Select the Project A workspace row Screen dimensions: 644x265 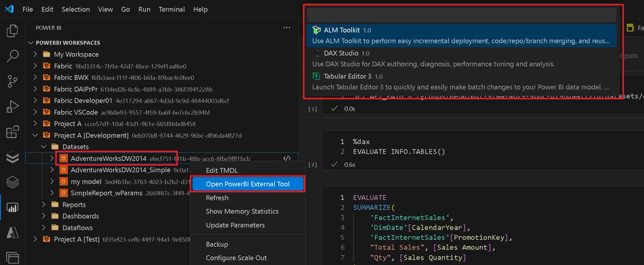click(161, 123)
